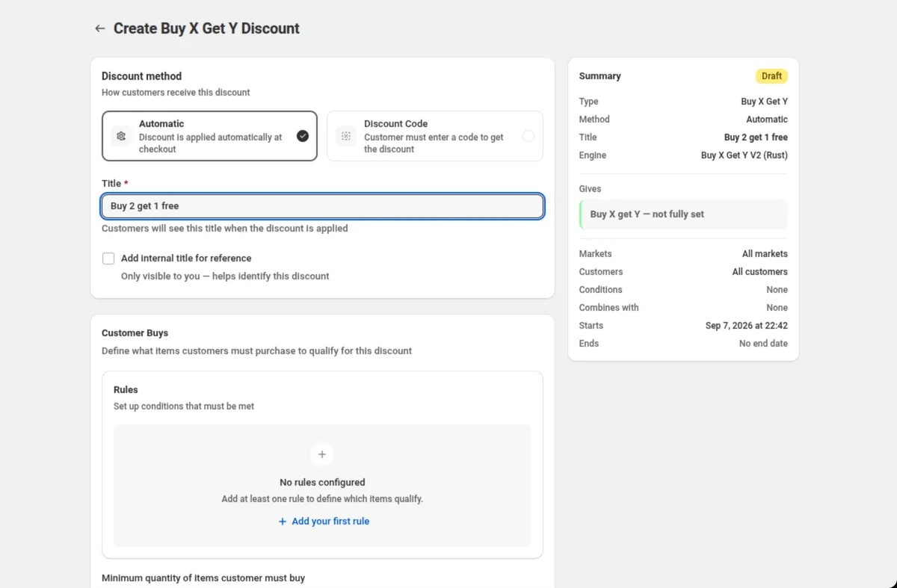Image resolution: width=897 pixels, height=588 pixels.
Task: Select the Automatic discount method
Action: tap(209, 136)
